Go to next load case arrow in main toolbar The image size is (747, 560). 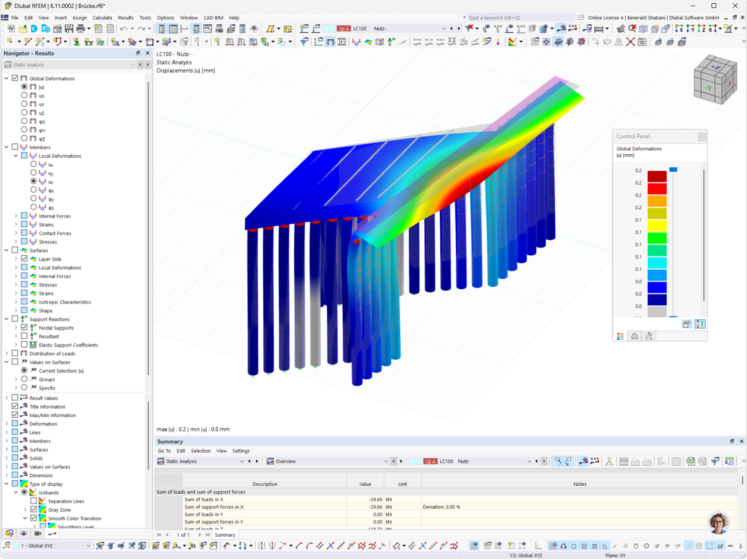tap(459, 28)
